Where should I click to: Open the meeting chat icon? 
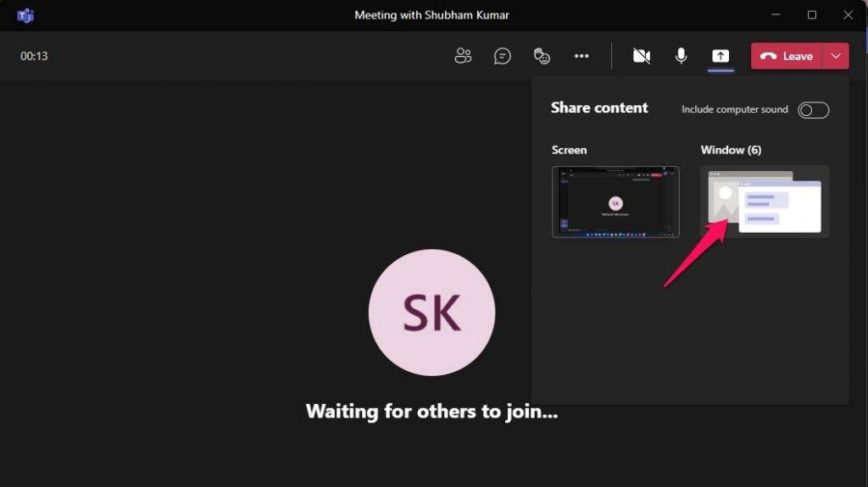pos(503,56)
